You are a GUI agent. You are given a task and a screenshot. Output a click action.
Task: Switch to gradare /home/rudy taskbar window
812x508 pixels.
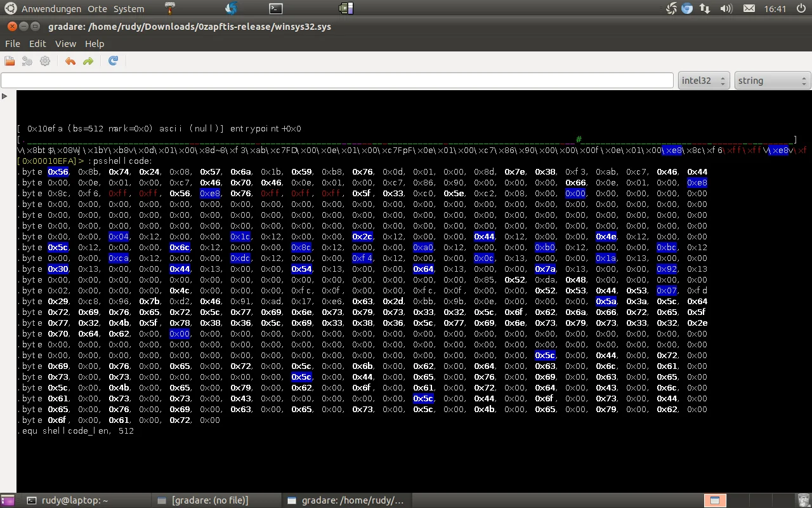[x=347, y=500]
